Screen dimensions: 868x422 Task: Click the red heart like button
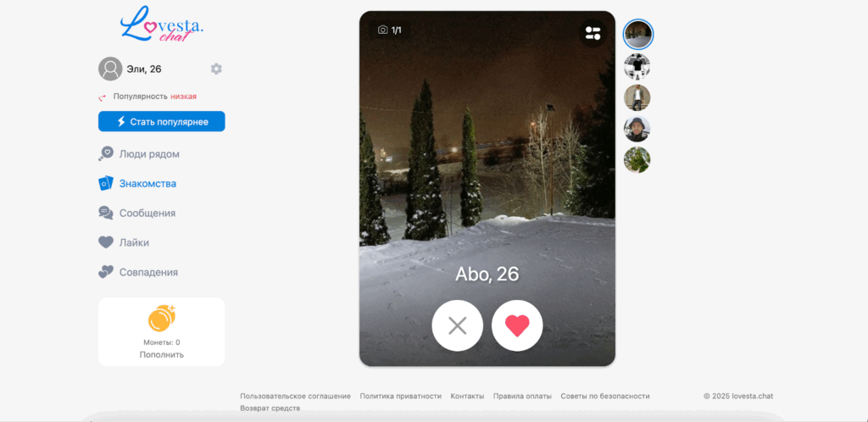(517, 325)
